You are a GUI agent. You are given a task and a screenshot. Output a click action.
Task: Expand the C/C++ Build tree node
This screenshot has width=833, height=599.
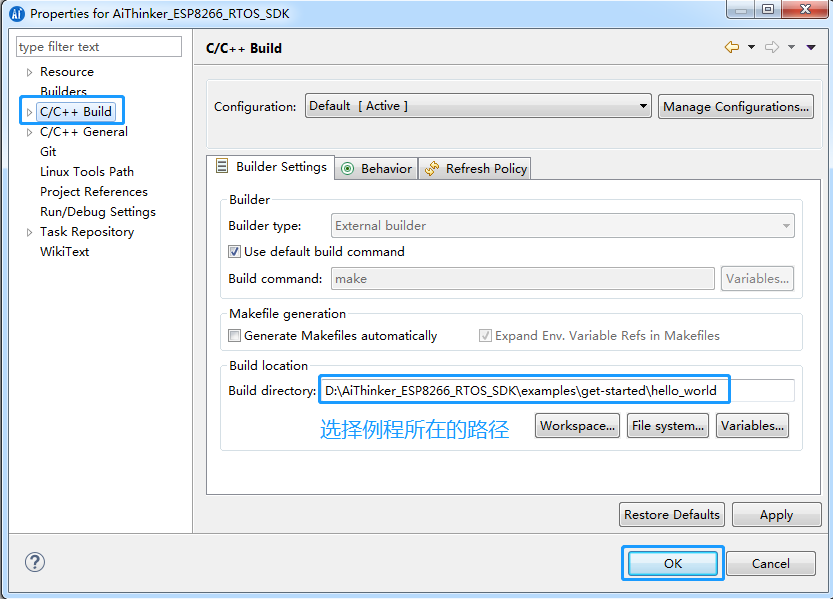[29, 112]
